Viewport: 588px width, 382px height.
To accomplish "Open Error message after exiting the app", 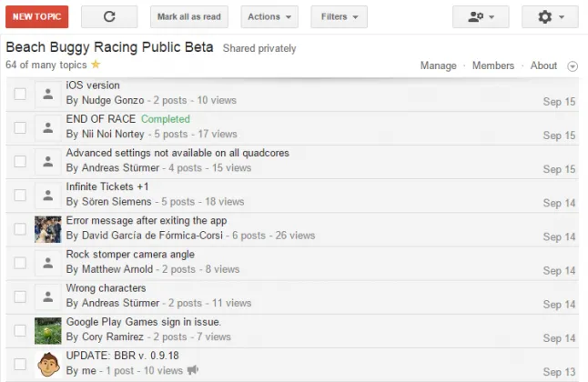I will 147,220.
